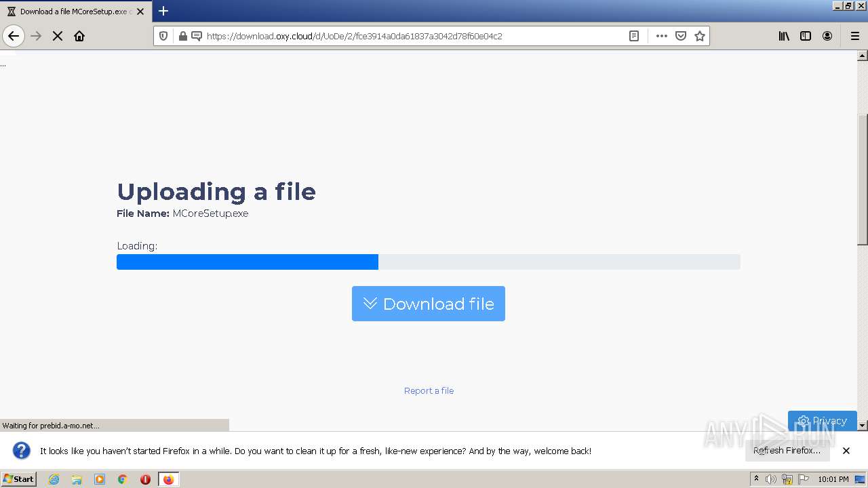The width and height of the screenshot is (868, 488).
Task: Click the page's vertical scrollbar thumb
Action: 863,180
